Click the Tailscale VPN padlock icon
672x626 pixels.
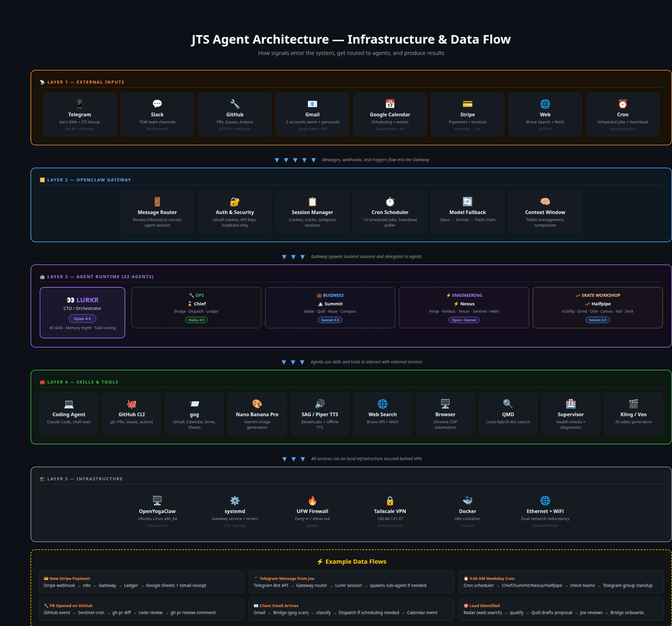(390, 500)
